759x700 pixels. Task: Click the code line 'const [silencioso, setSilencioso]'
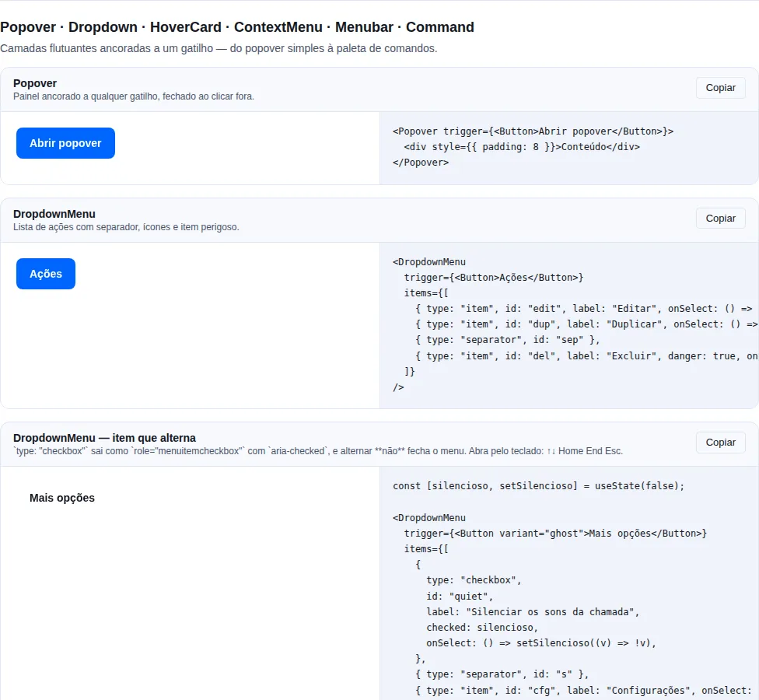(539, 485)
